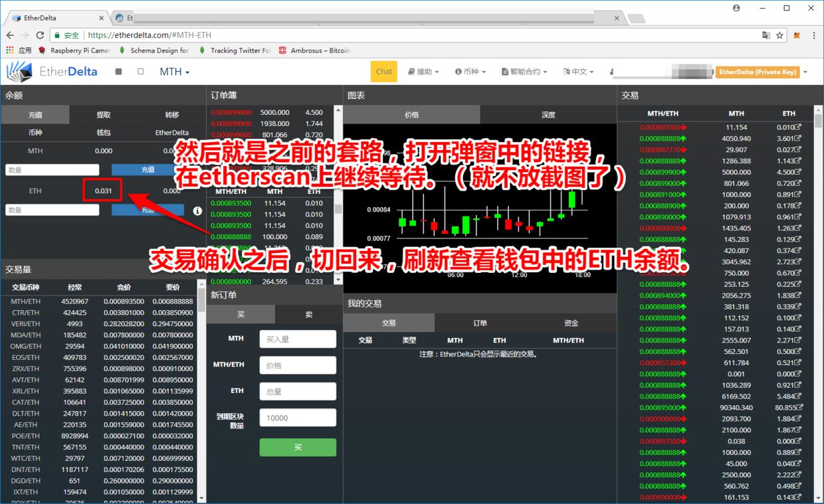Click the order book scrollbar thumb
This screenshot has width=824, height=504.
[x=338, y=209]
